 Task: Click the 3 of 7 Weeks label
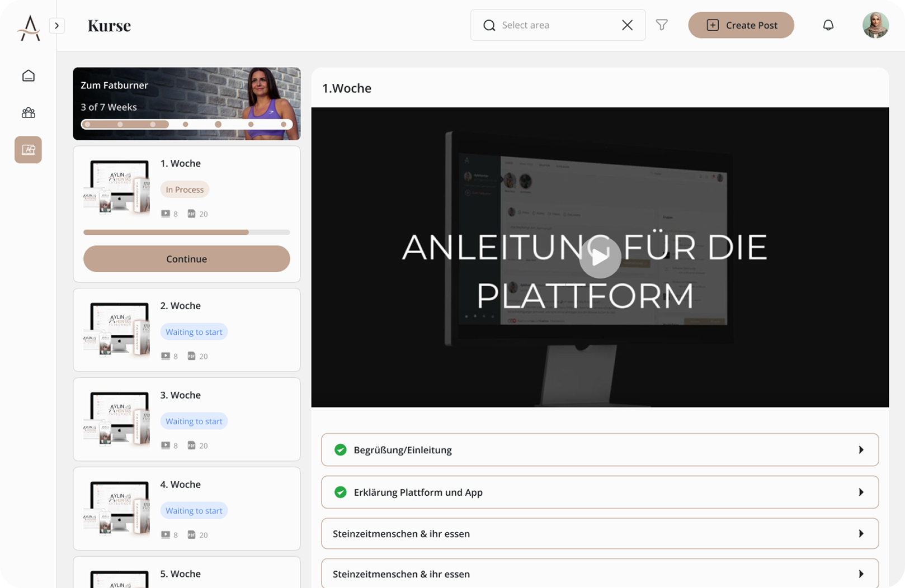coord(109,107)
